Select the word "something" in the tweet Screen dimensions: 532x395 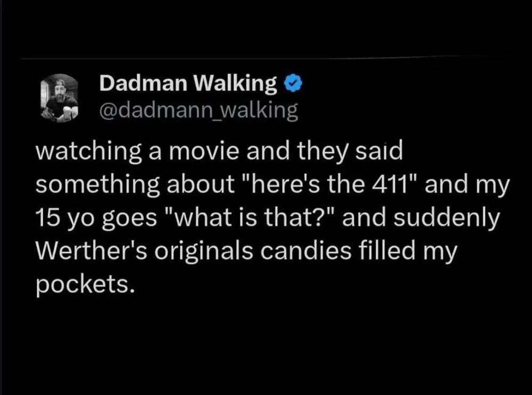point(97,185)
